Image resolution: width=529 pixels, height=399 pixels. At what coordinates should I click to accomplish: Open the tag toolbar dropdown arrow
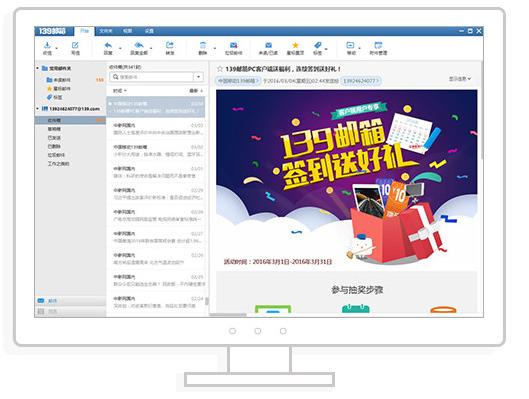click(326, 49)
